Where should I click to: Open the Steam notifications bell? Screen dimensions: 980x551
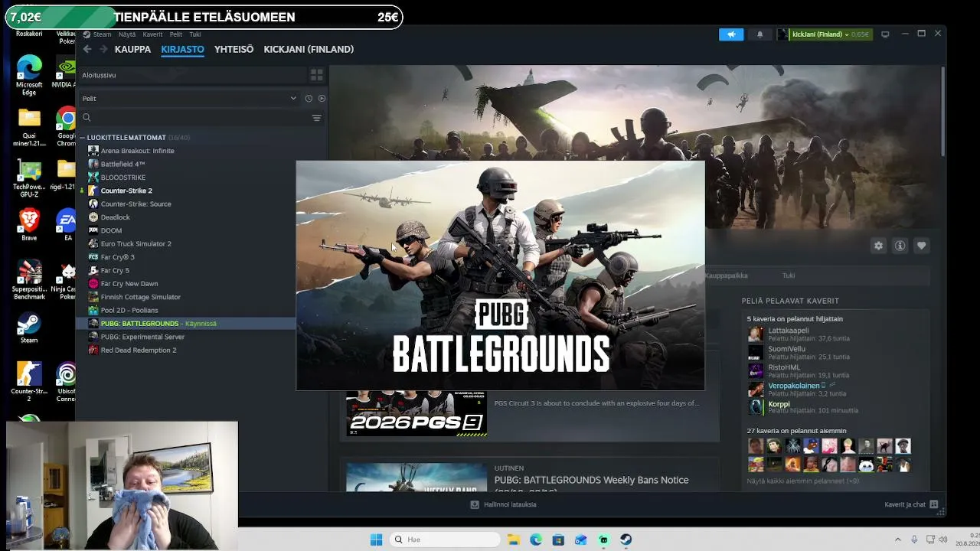point(759,34)
